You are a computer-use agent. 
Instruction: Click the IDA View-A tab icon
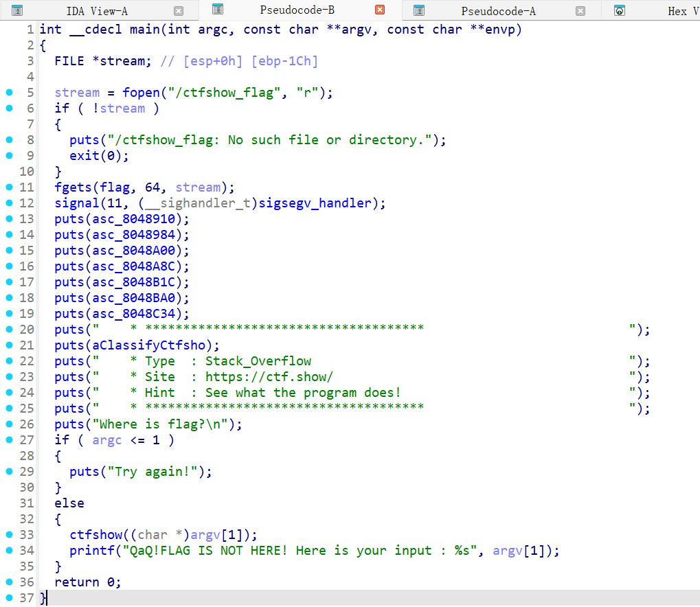tap(17, 10)
